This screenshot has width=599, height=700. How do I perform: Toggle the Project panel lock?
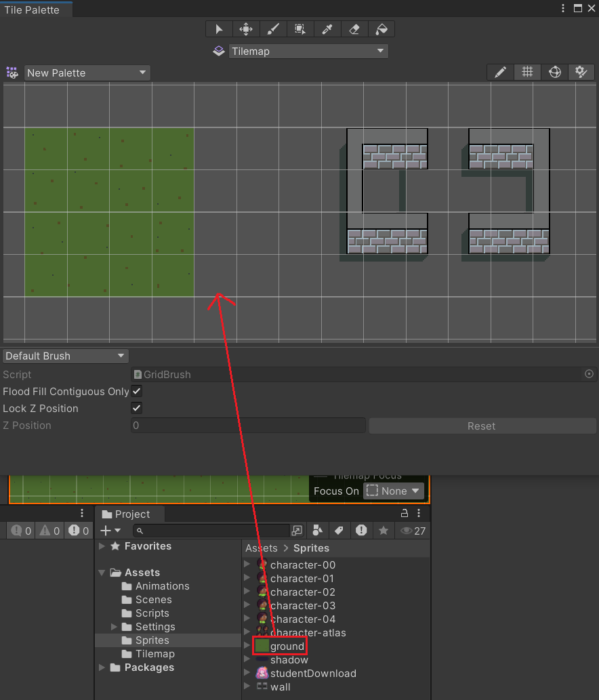[x=405, y=514]
